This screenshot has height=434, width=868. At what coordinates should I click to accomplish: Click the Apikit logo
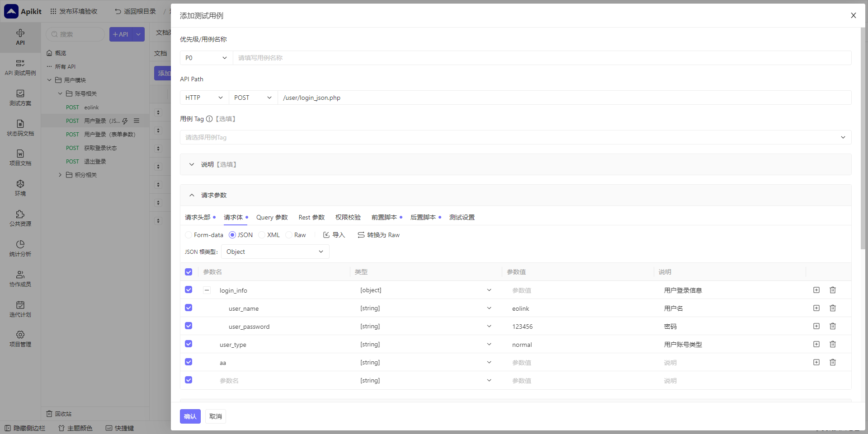click(x=23, y=11)
